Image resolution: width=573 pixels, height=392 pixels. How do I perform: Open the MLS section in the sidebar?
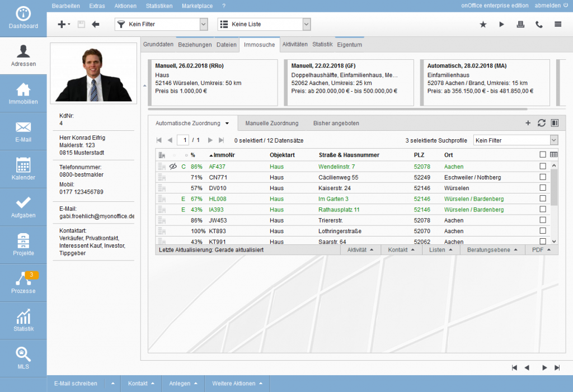point(23,357)
